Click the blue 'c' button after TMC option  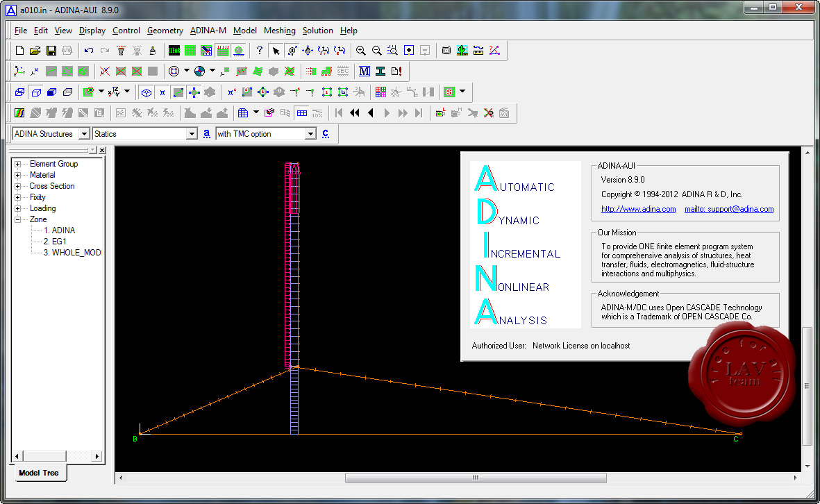(x=325, y=134)
